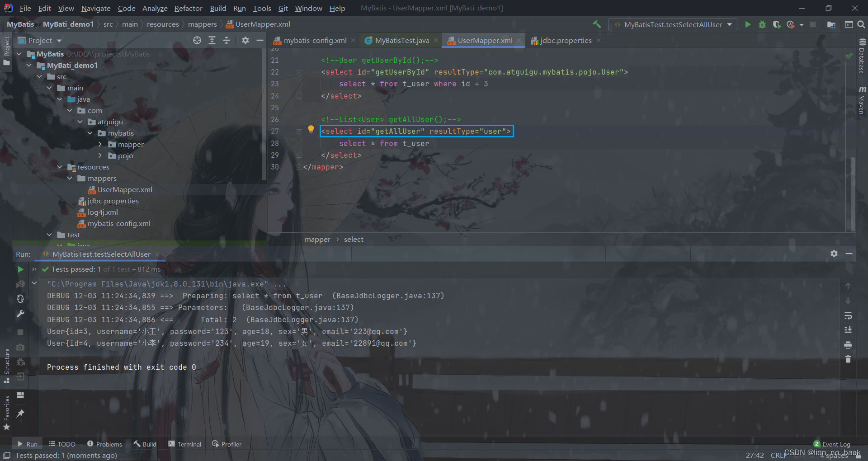Screen dimensions: 868x461
Task: Collapse the test folder node
Action: pos(49,235)
